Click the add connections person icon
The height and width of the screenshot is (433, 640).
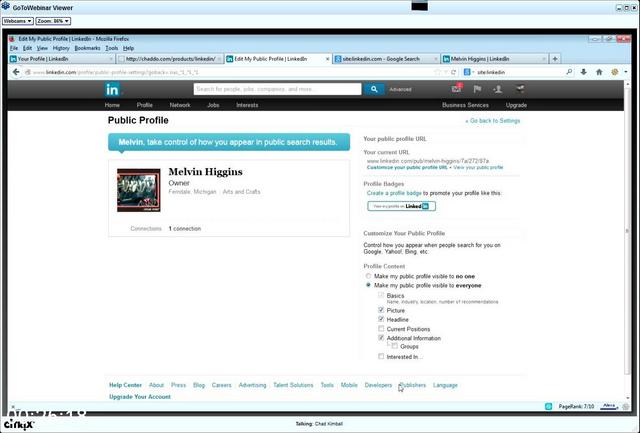click(x=498, y=89)
